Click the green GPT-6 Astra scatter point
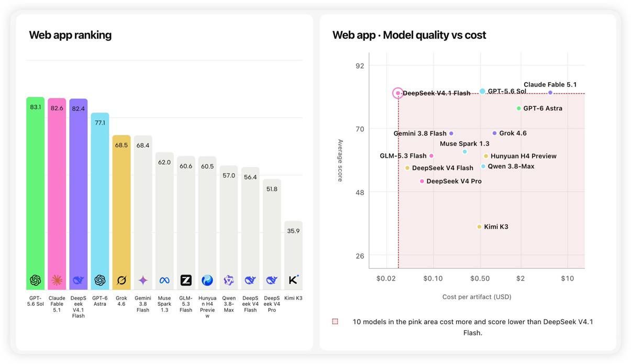Viewport: 631px width, 364px height. (x=519, y=108)
